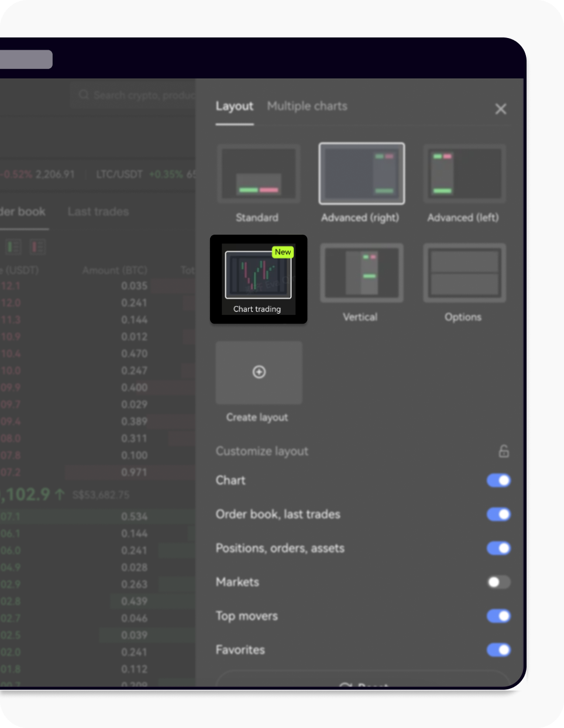Switch off the Top movers toggle
564x728 pixels.
coord(498,616)
